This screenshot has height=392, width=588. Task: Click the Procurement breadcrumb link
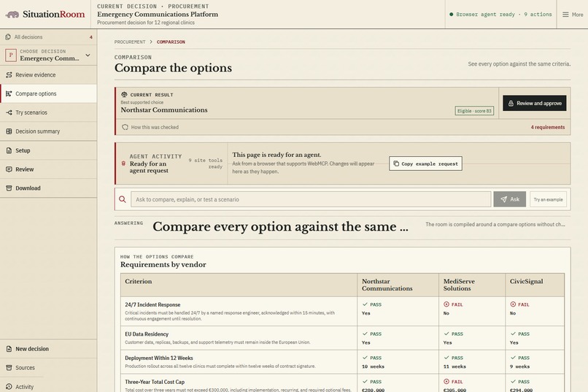130,42
